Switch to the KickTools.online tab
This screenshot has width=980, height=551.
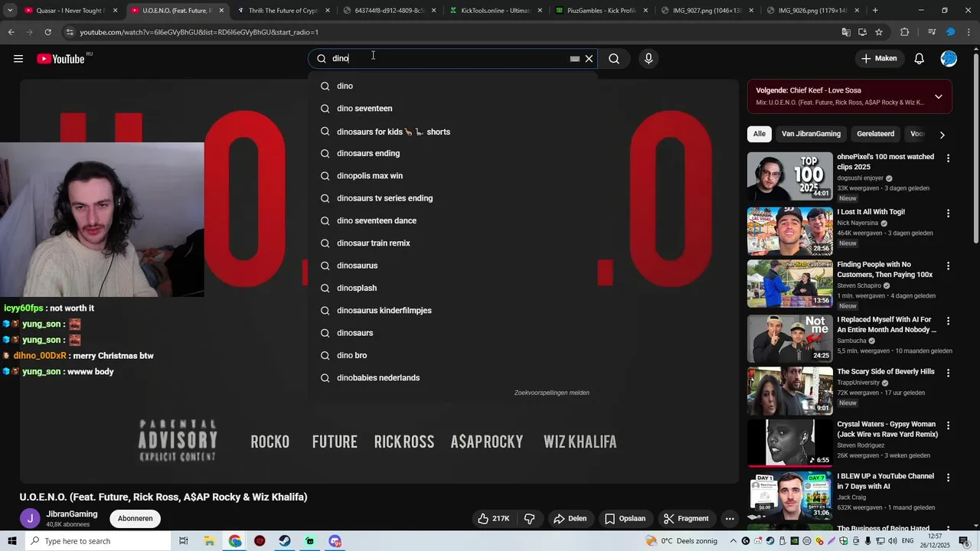(x=495, y=11)
